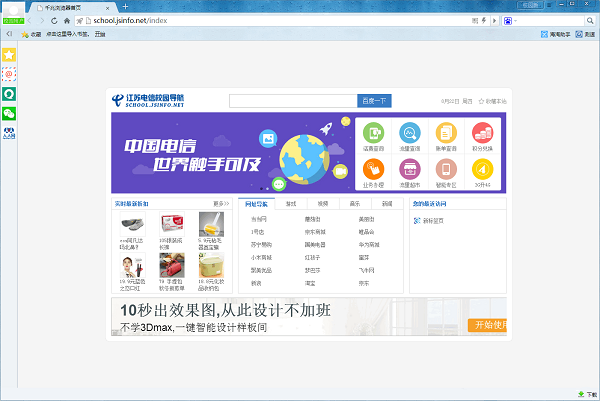Screen dimensions: 600x401
Task: Open the 当当网 link
Action: pyautogui.click(x=259, y=219)
